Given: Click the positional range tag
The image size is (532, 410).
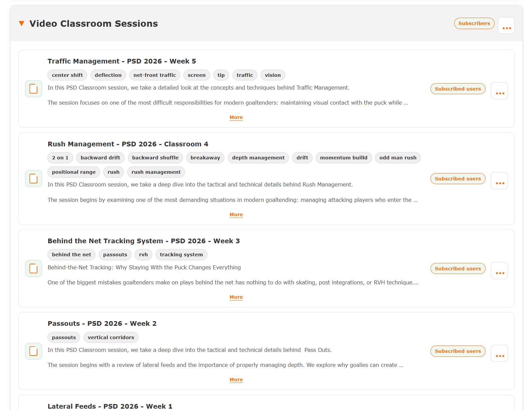Looking at the screenshot, I should pyautogui.click(x=74, y=172).
